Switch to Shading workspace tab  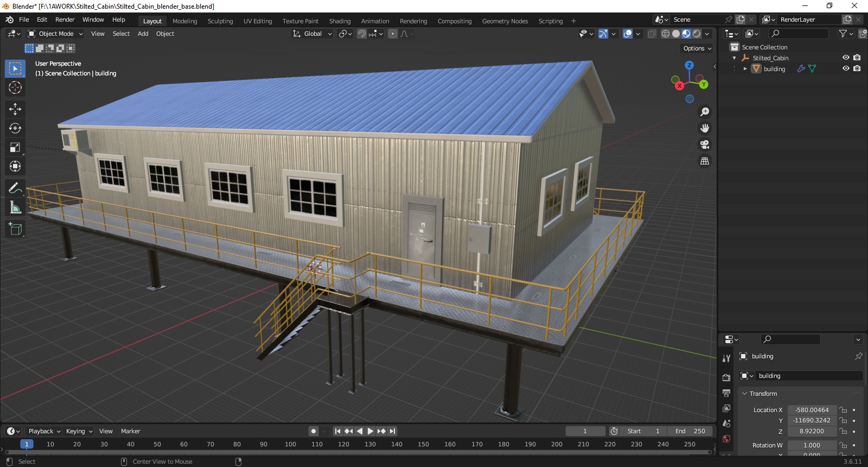[x=340, y=21]
